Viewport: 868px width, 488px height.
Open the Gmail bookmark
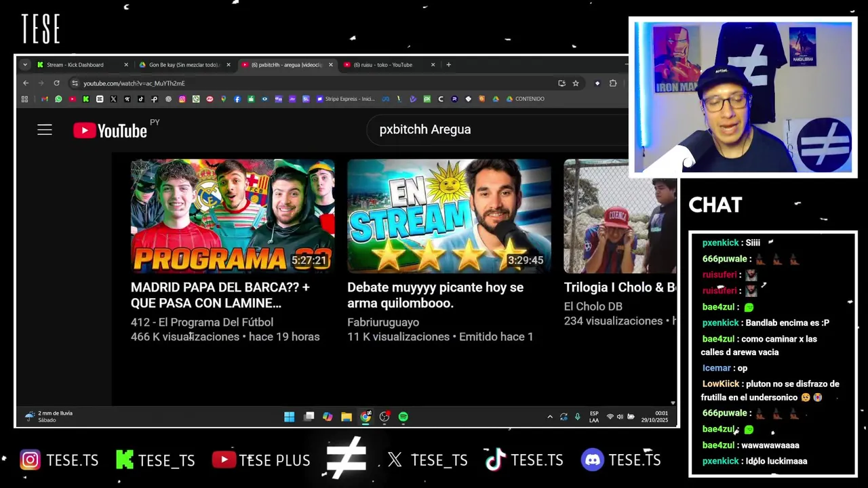click(x=45, y=99)
